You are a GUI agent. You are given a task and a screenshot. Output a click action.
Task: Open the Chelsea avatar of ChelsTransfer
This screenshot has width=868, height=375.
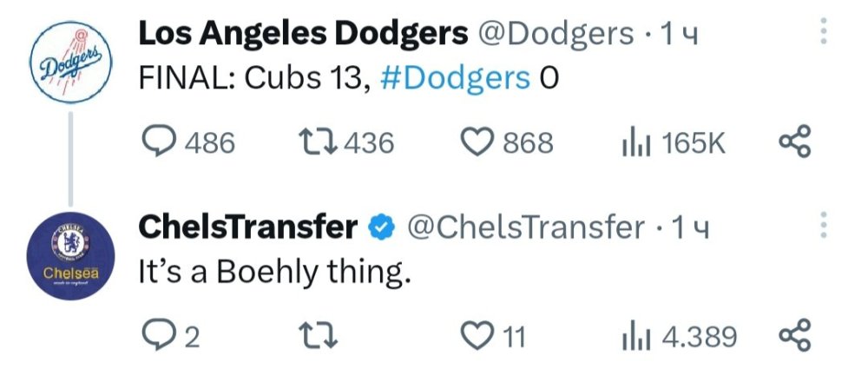(71, 256)
